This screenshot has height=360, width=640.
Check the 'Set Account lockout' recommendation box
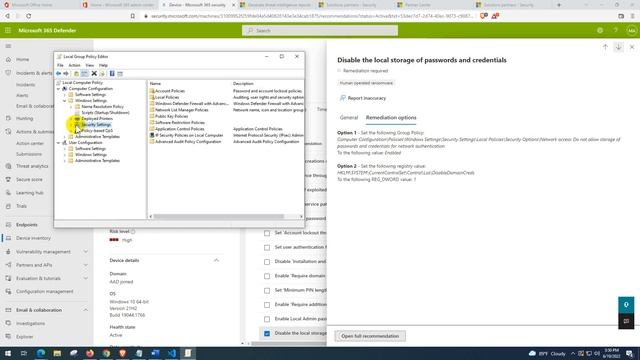point(267,233)
